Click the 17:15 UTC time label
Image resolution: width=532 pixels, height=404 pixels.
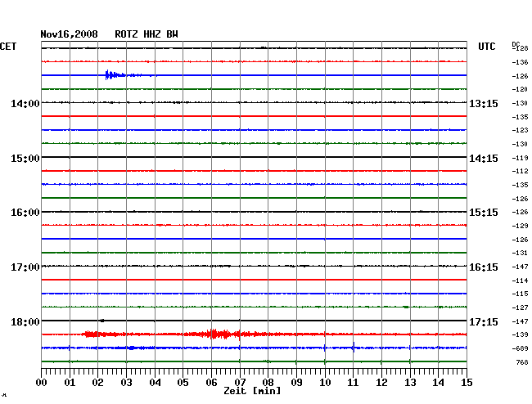tap(484, 321)
